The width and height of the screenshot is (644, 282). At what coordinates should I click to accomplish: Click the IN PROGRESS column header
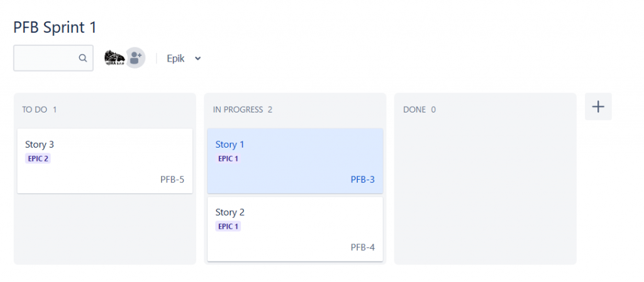[x=242, y=109]
